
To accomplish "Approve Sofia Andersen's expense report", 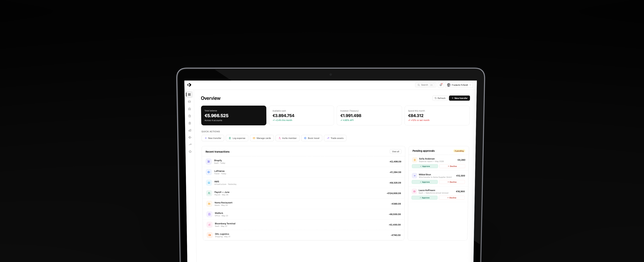I will click(x=425, y=166).
